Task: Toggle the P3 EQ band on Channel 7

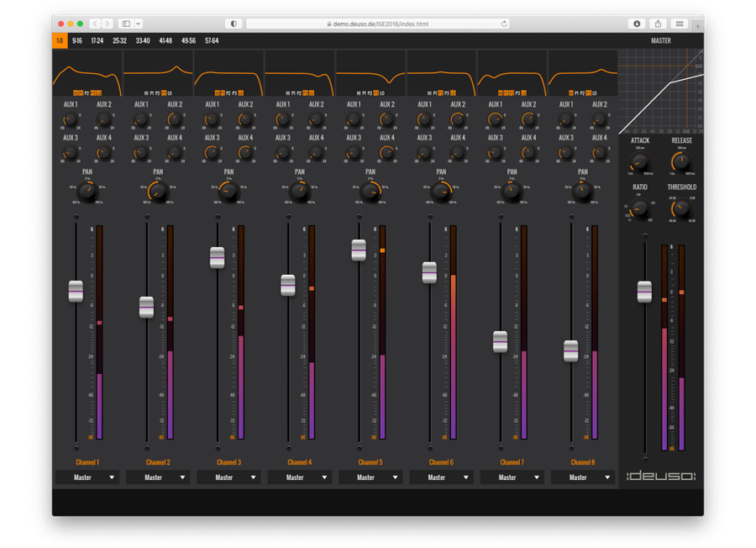Action: 517,93
